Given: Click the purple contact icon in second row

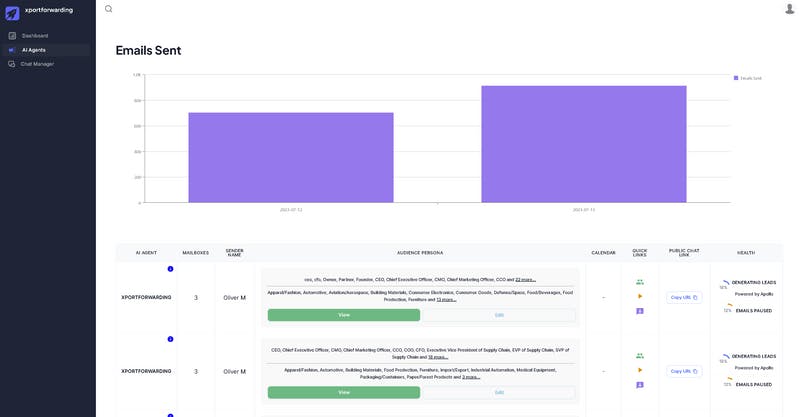Looking at the screenshot, I should pyautogui.click(x=640, y=385).
